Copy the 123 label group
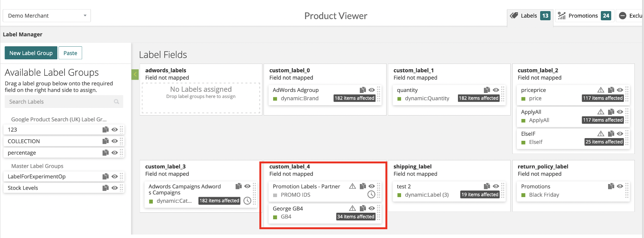Image resolution: width=644 pixels, height=238 pixels. point(105,130)
